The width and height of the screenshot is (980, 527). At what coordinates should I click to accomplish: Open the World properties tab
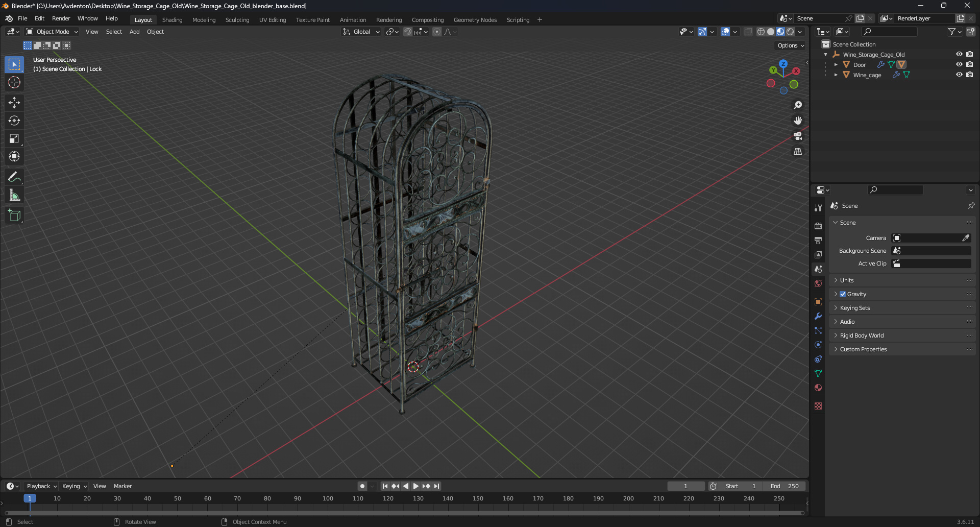click(x=818, y=283)
